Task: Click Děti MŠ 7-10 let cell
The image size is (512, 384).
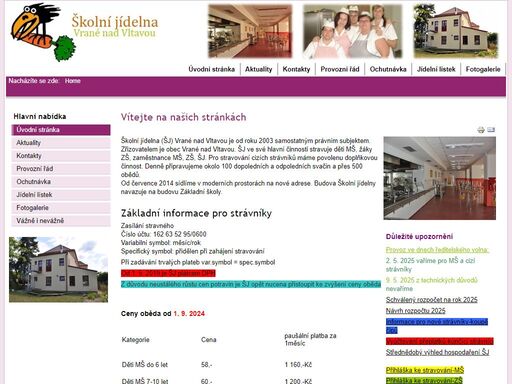Action: pos(145,381)
